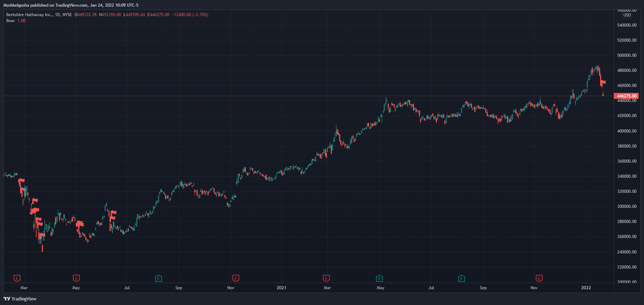Click the first red earnings marker above Mar 2020
Viewport: 644px width, 305px height.
click(17, 278)
